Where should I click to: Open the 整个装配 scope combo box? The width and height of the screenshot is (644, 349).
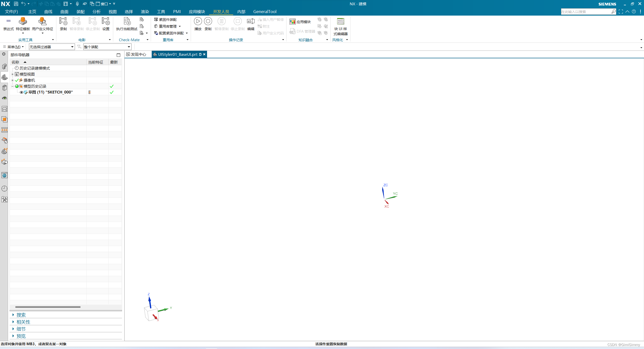[x=107, y=47]
